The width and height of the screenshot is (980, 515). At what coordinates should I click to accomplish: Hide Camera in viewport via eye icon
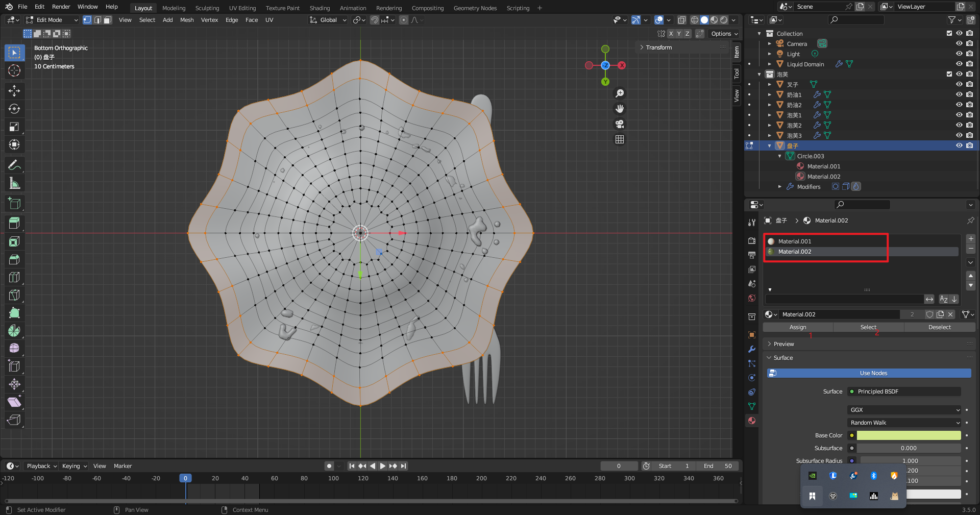tap(959, 44)
